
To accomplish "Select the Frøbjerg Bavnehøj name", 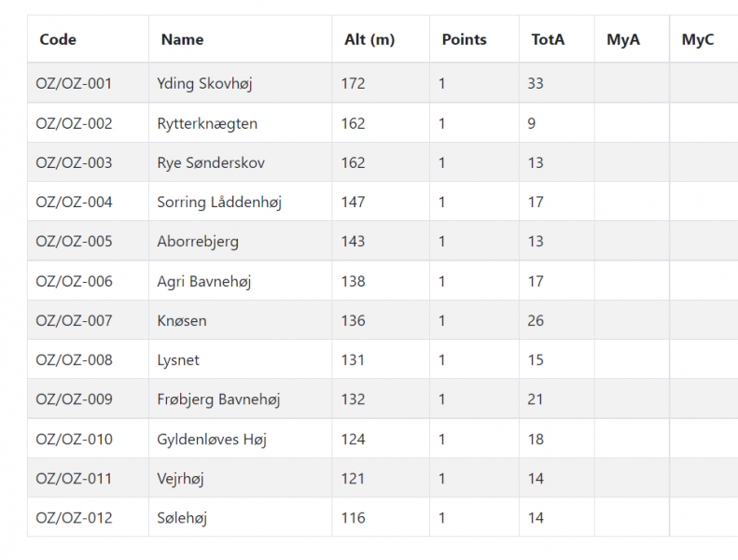I will (218, 399).
